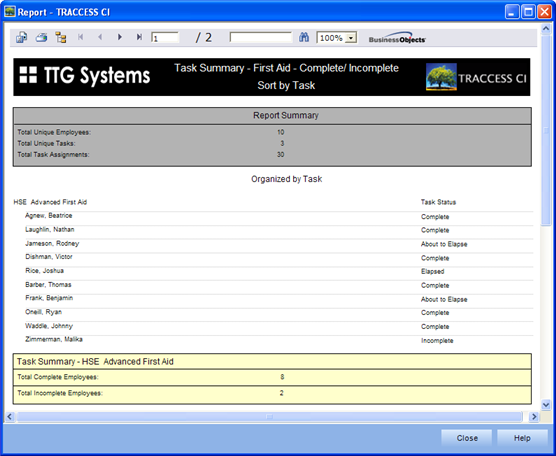Click the Business Objects logo
The height and width of the screenshot is (456, 556).
click(x=397, y=38)
